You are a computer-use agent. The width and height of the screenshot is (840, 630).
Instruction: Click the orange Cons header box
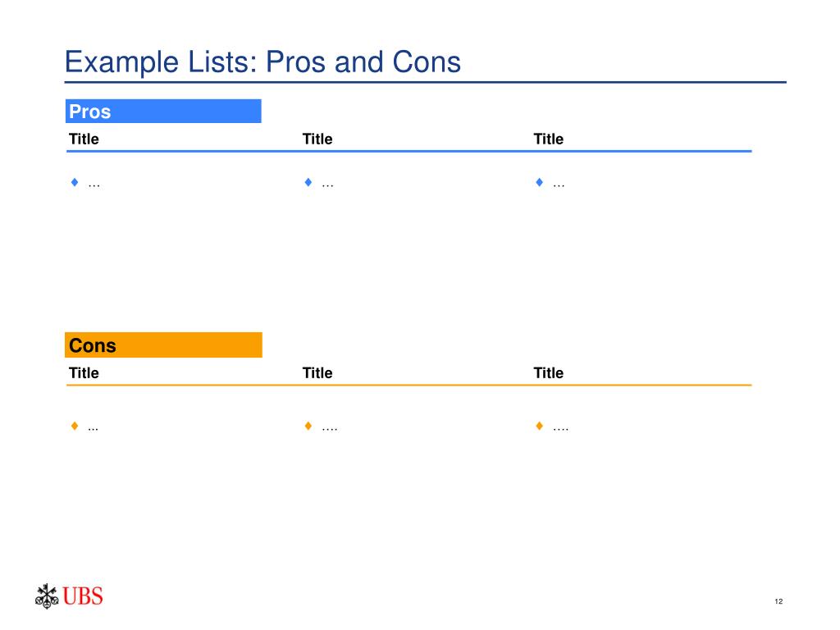tap(163, 345)
